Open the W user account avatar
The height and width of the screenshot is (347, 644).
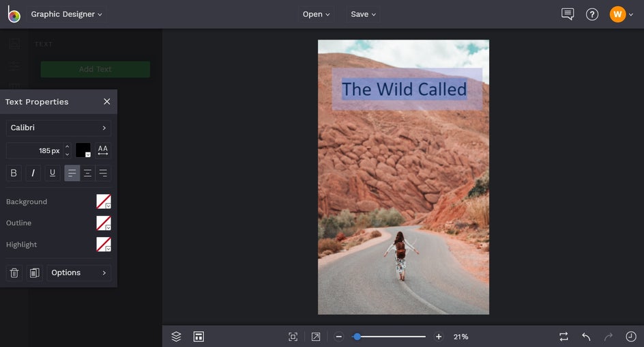617,14
